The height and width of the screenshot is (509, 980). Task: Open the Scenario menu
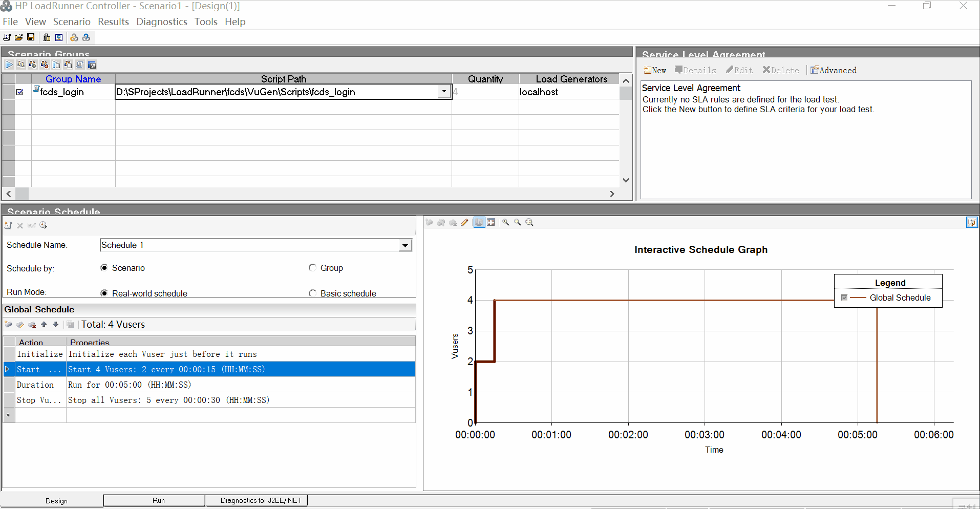click(x=72, y=22)
